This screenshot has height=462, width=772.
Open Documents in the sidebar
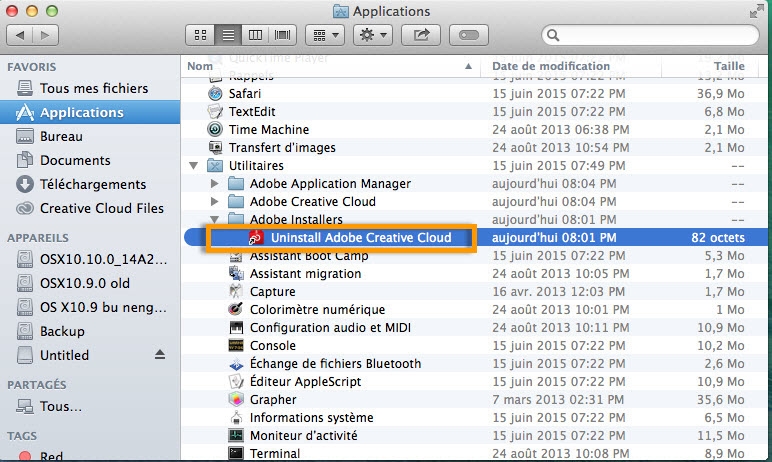(x=90, y=161)
